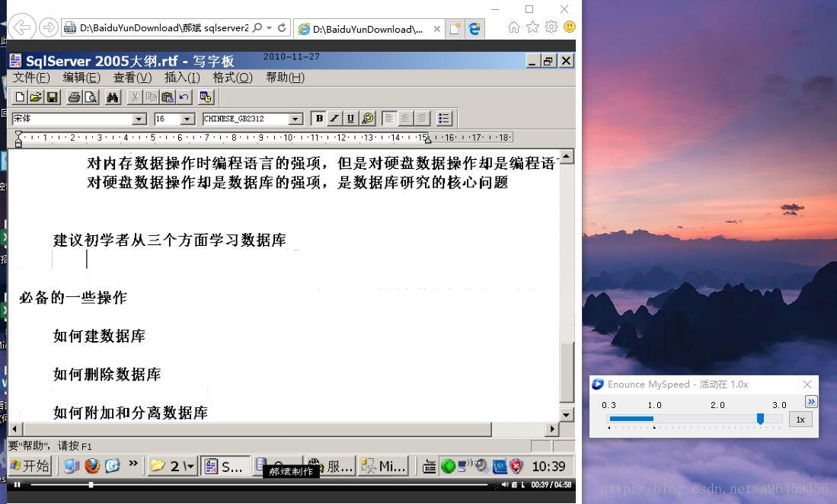Open Print Preview from the toolbar
Viewport: 837px width, 504px height.
(x=91, y=97)
